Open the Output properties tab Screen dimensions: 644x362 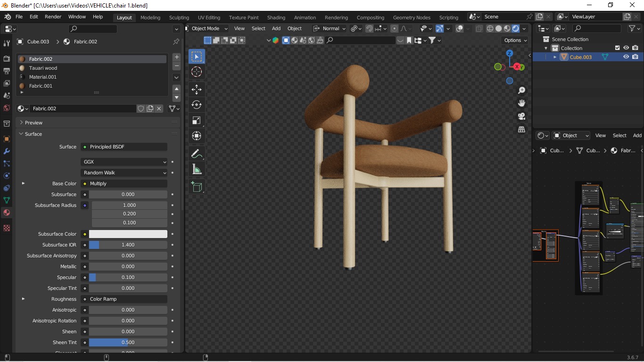coord(7,71)
